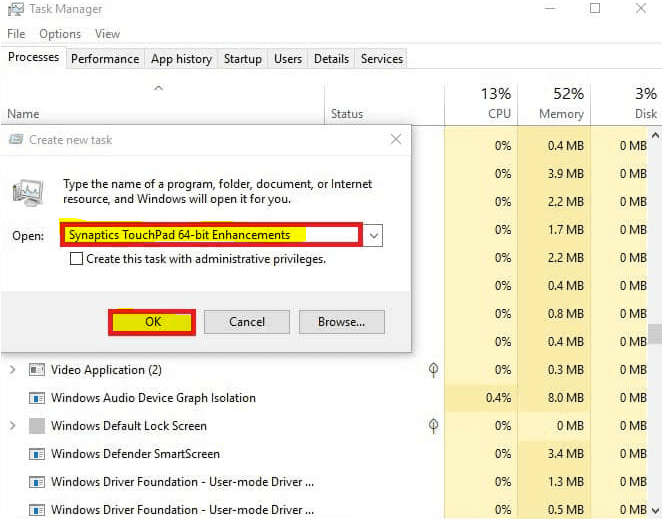This screenshot has width=664, height=520.
Task: Click the 3.4 MB memory value
Action: (565, 454)
